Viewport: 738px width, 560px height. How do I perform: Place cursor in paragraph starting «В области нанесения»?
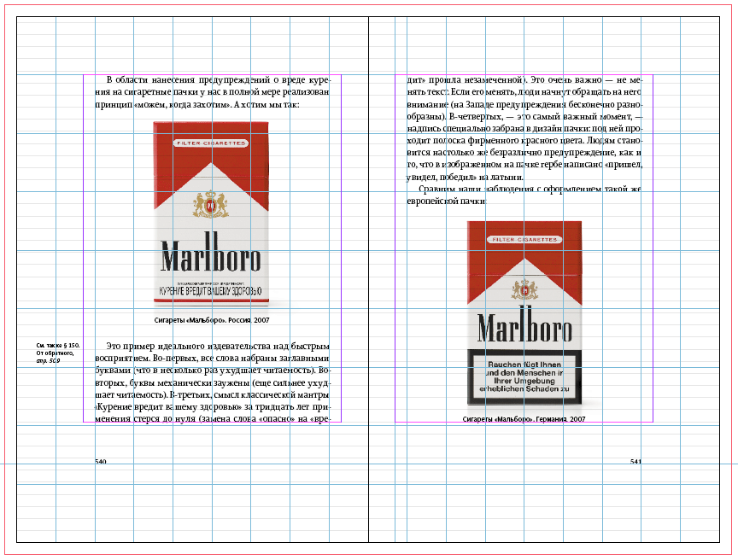point(212,92)
